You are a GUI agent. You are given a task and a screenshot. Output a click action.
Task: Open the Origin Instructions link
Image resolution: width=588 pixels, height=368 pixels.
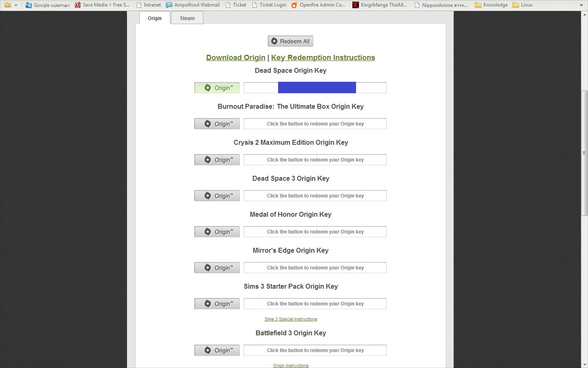[x=291, y=366]
